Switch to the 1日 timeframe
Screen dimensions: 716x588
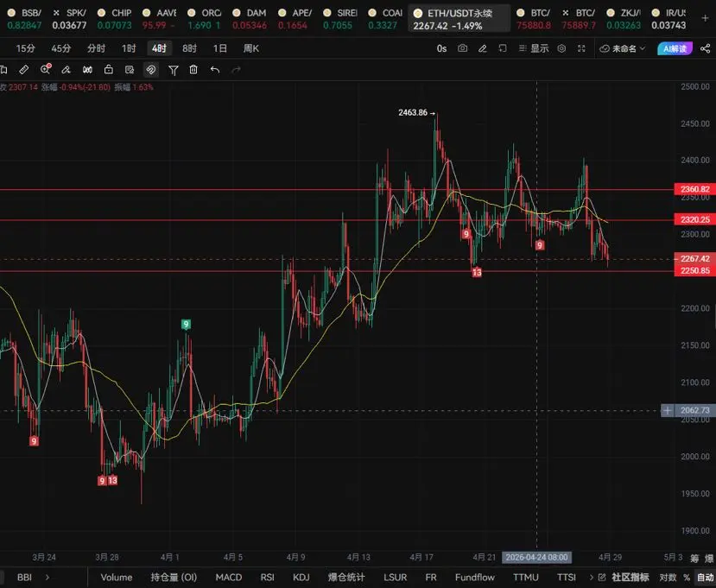(x=220, y=48)
